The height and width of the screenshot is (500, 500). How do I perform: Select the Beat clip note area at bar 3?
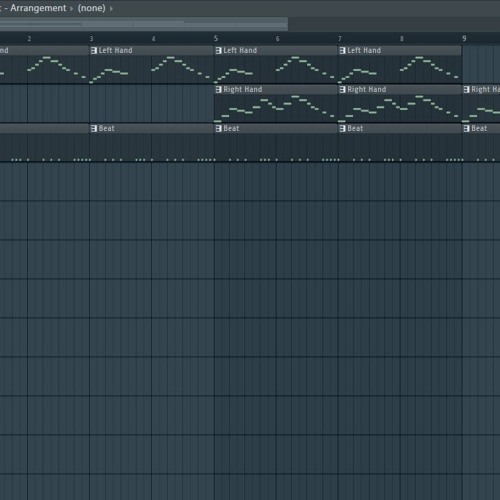(x=152, y=148)
